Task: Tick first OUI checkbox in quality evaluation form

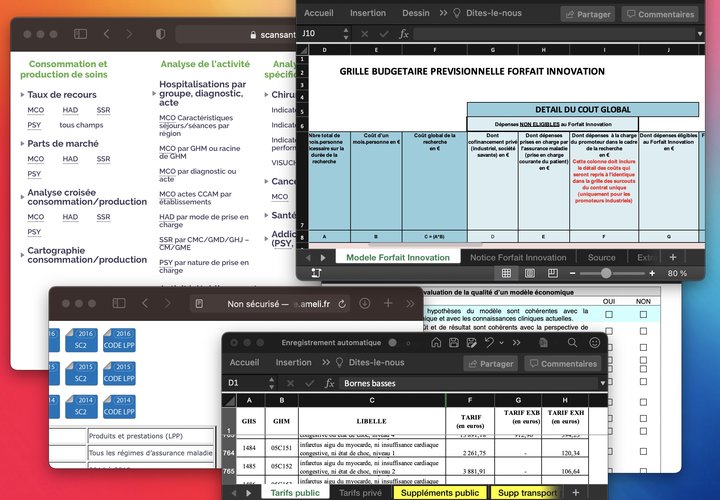Action: coord(609,315)
